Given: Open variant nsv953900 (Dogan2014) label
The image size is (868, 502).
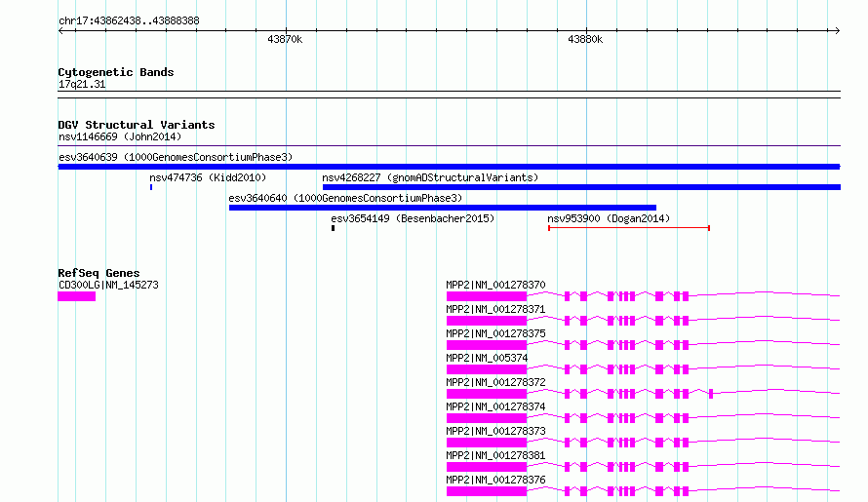Looking at the screenshot, I should tap(609, 218).
